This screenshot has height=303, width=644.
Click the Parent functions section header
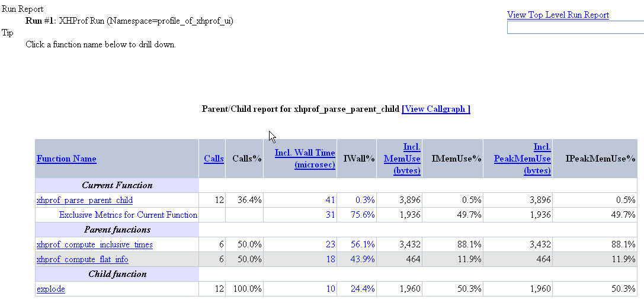(117, 230)
